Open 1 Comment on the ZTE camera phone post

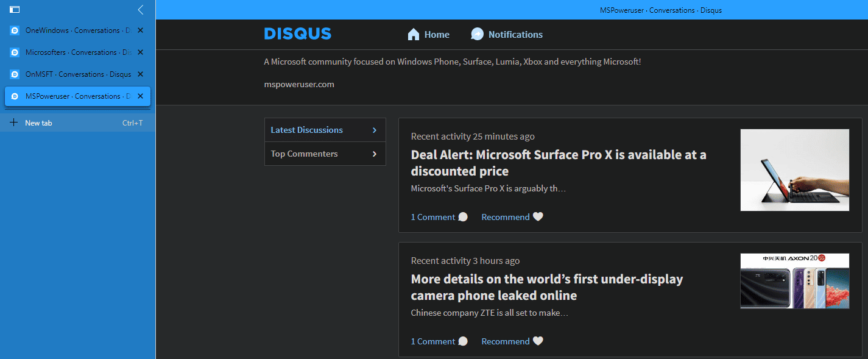433,341
